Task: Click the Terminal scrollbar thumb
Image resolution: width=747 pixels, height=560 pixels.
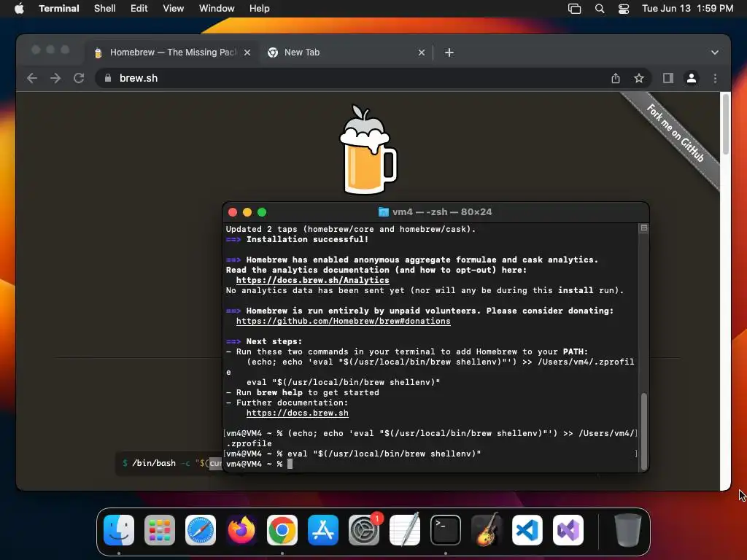Action: pos(644,432)
